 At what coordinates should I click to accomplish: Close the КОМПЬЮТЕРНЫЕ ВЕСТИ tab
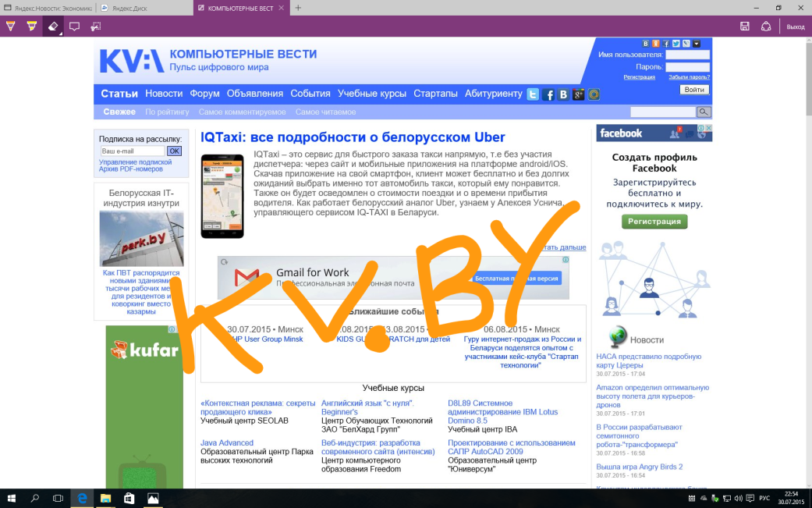point(281,8)
